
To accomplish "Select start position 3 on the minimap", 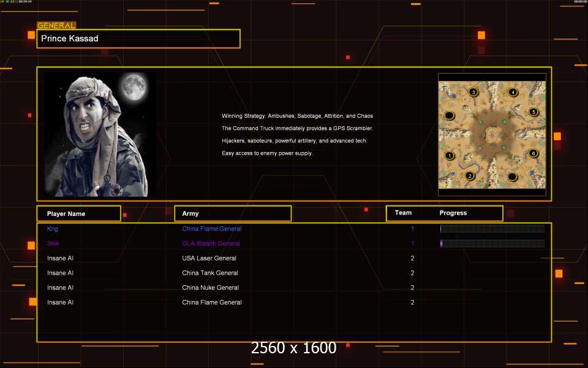I will (x=473, y=92).
